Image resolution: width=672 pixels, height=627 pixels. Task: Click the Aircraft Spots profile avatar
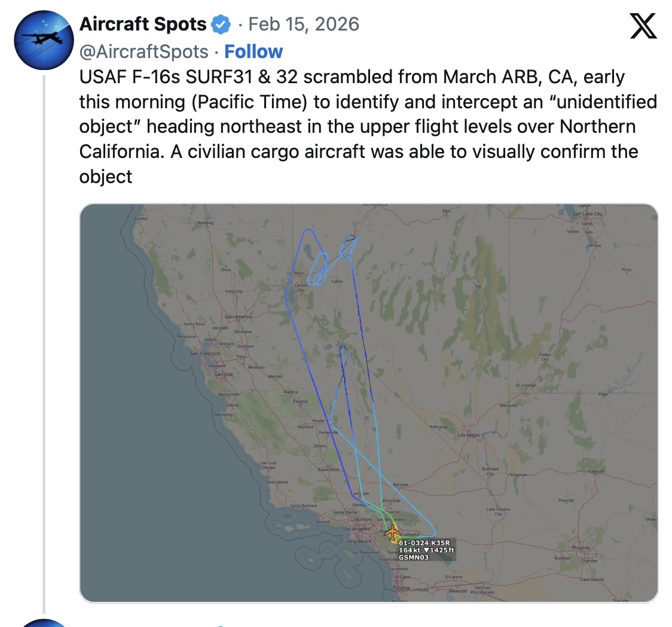click(x=44, y=40)
